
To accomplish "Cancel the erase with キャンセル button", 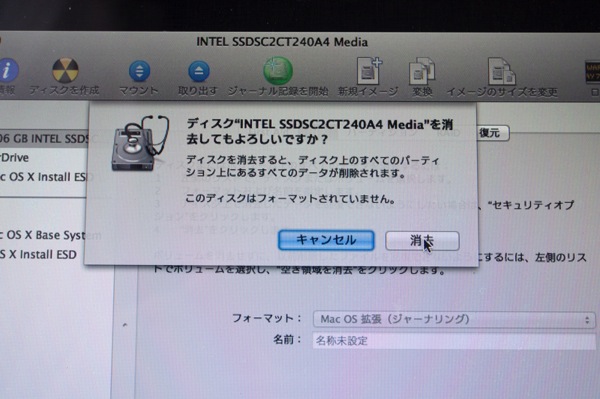I will coord(326,240).
